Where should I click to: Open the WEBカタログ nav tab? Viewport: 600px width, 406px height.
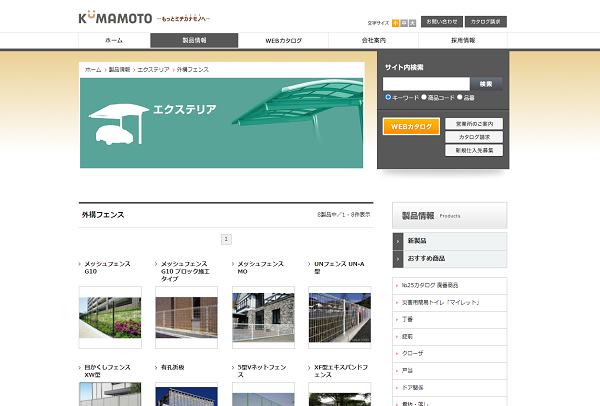coord(284,41)
